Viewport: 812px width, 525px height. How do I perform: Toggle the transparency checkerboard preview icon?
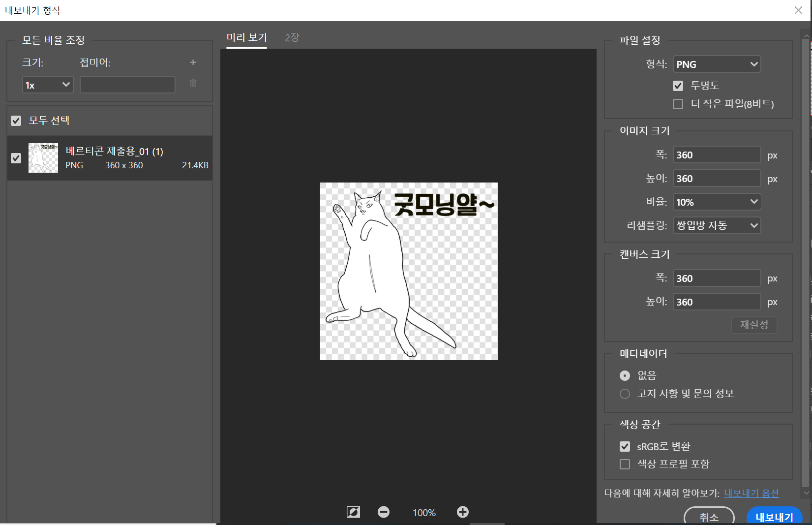(353, 512)
